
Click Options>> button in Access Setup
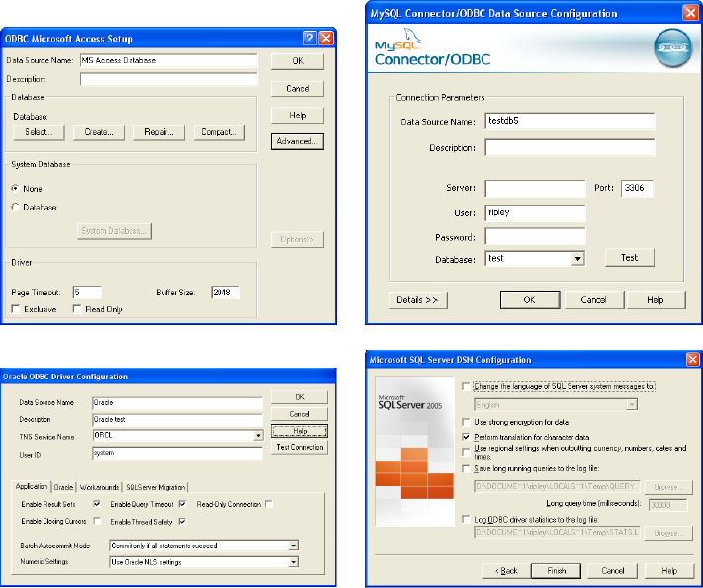(x=298, y=239)
